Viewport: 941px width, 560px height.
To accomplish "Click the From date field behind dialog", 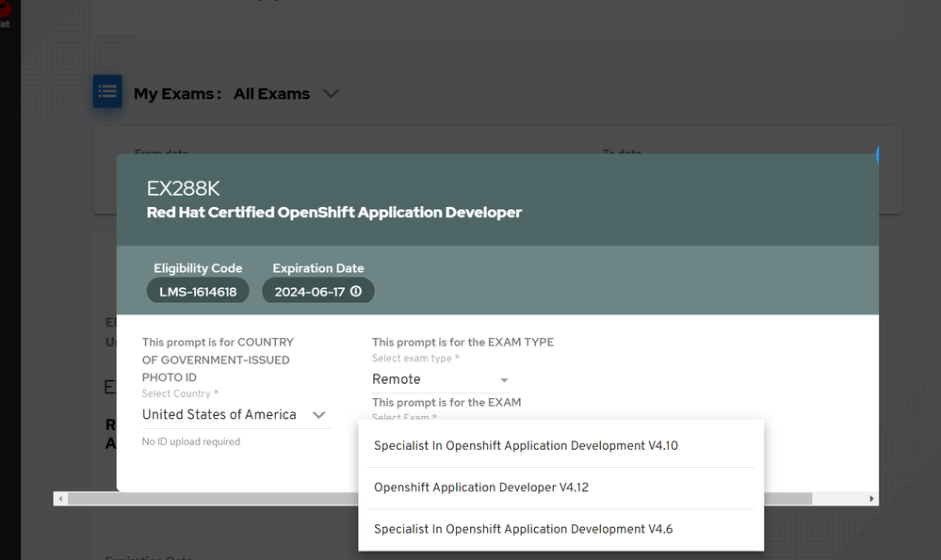I will click(162, 152).
